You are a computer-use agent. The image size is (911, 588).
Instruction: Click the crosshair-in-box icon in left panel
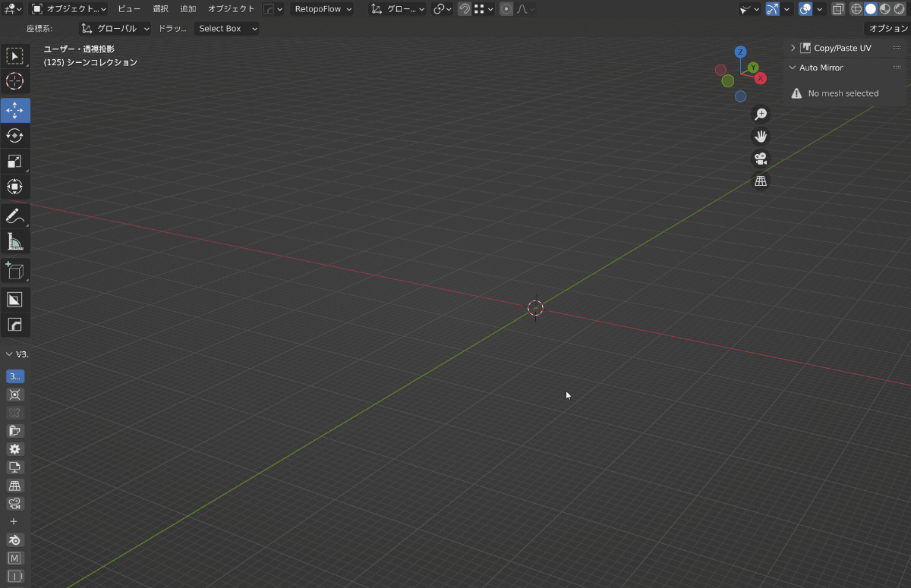point(15,395)
